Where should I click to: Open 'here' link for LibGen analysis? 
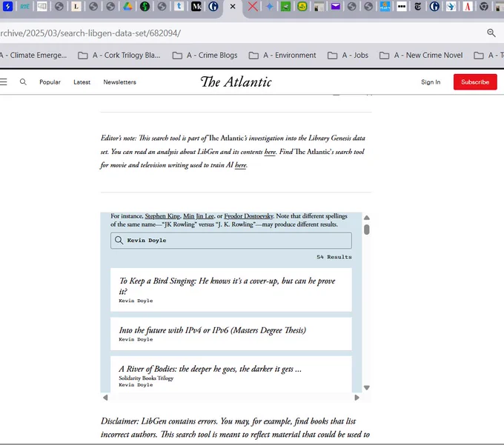pyautogui.click(x=270, y=152)
